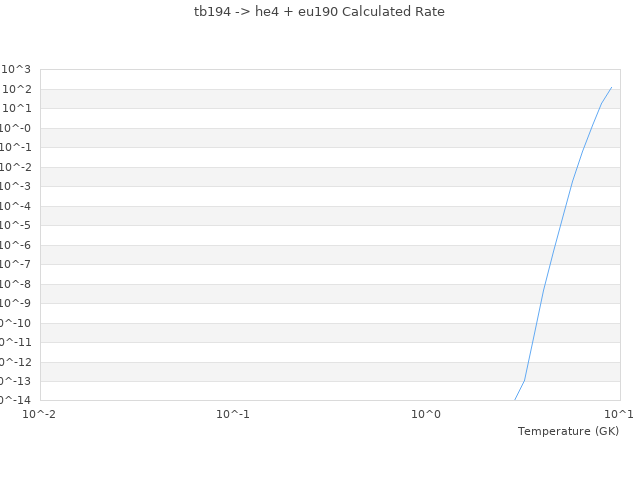Click the y-axis label 10^-5

click(15, 225)
